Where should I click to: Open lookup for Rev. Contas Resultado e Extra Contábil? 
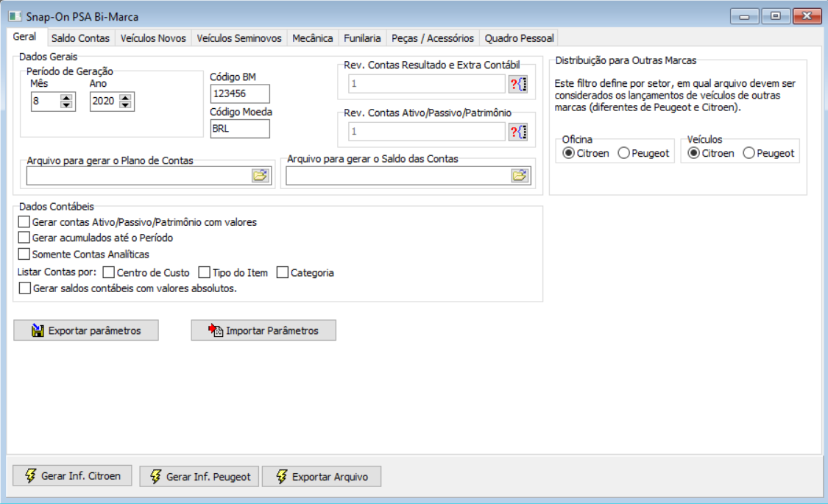coord(518,84)
